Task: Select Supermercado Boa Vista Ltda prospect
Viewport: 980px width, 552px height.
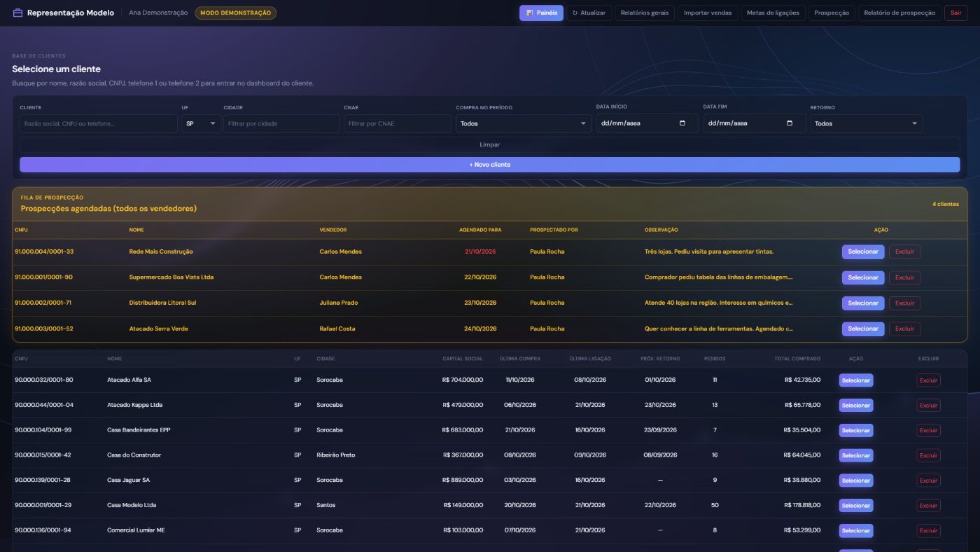Action: coord(863,277)
